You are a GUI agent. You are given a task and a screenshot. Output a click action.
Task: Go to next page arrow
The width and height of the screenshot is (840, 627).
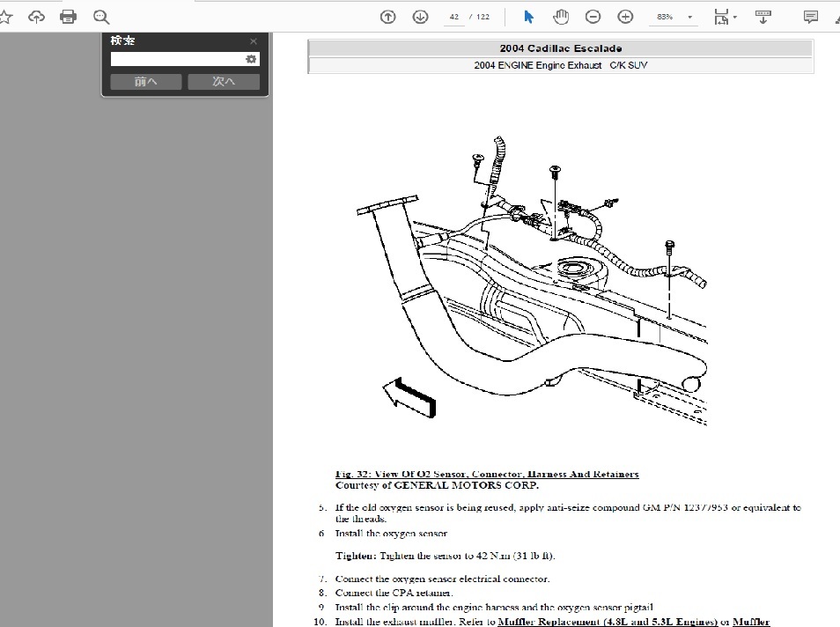click(x=421, y=17)
